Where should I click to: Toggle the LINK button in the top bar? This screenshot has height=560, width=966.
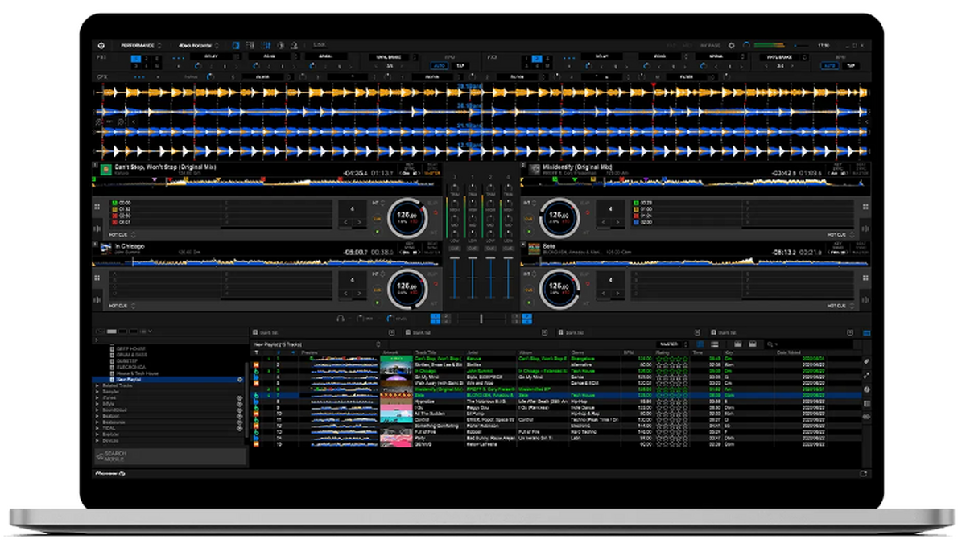(x=320, y=46)
